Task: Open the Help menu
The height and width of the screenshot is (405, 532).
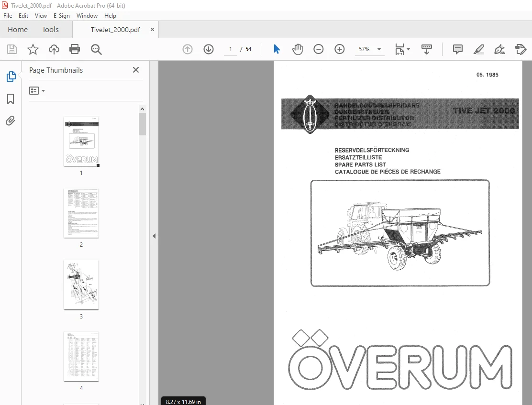Action: 110,16
